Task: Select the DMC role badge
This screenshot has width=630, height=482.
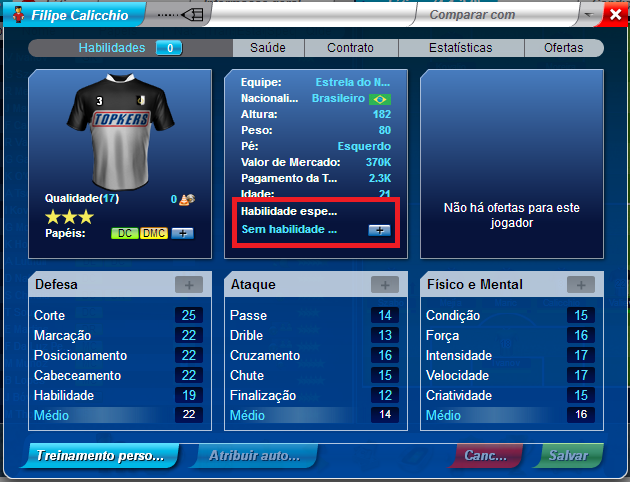Action: (154, 233)
